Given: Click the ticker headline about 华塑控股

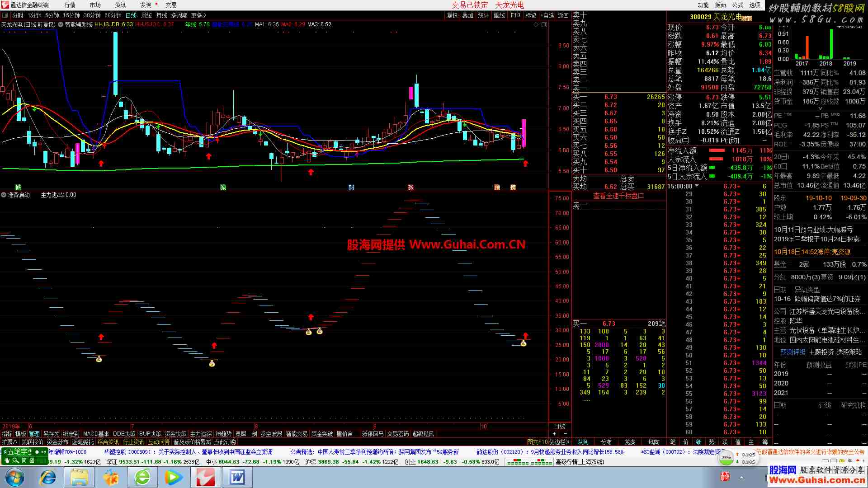Looking at the screenshot, I should (x=189, y=452).
